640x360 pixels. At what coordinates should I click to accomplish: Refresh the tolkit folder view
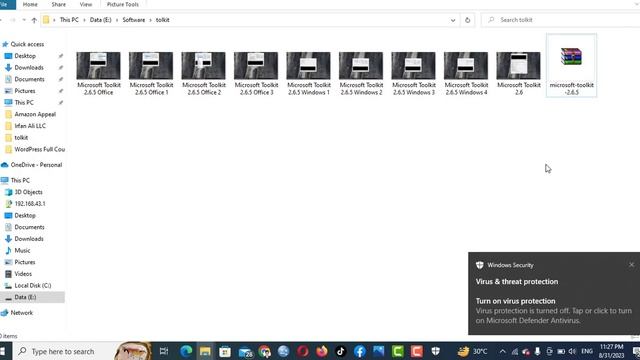[x=467, y=20]
